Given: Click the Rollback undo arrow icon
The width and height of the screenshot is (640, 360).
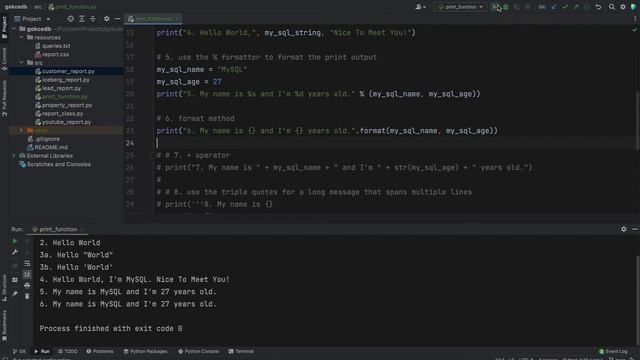Looking at the screenshot, I should click(598, 7).
